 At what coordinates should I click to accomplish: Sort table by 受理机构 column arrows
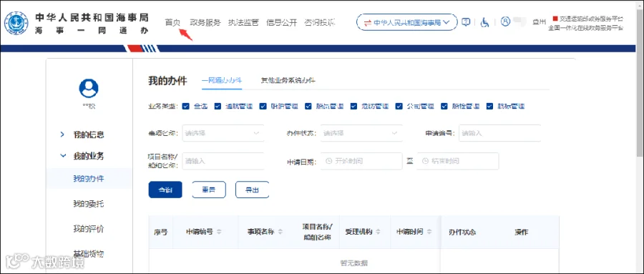377,232
